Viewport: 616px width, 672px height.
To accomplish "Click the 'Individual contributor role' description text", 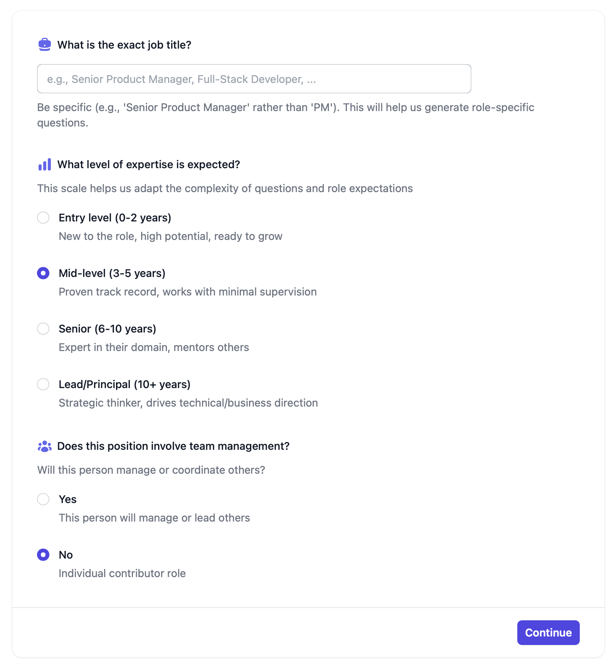I will (x=122, y=573).
